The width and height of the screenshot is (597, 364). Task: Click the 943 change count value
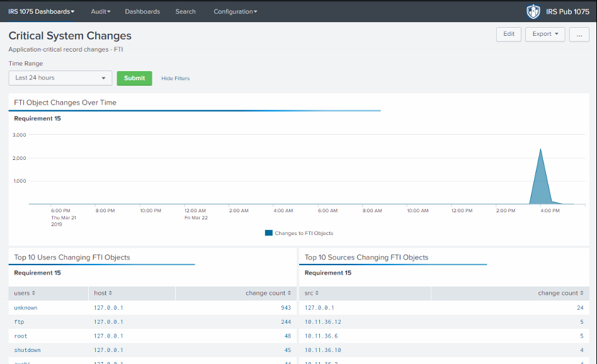pyautogui.click(x=286, y=308)
